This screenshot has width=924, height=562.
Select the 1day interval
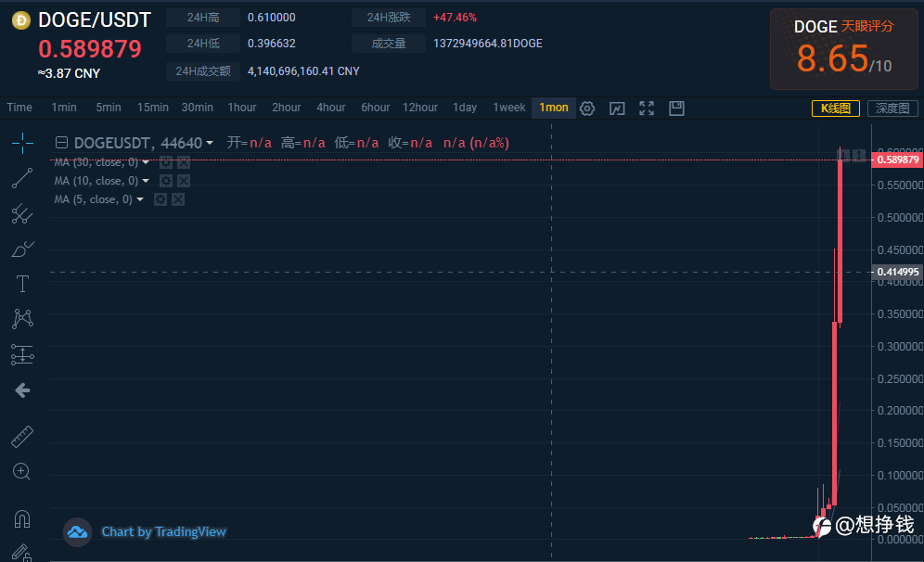click(x=465, y=108)
